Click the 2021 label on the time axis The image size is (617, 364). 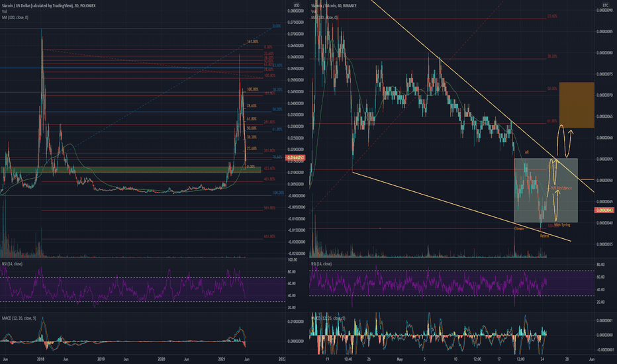222,359
